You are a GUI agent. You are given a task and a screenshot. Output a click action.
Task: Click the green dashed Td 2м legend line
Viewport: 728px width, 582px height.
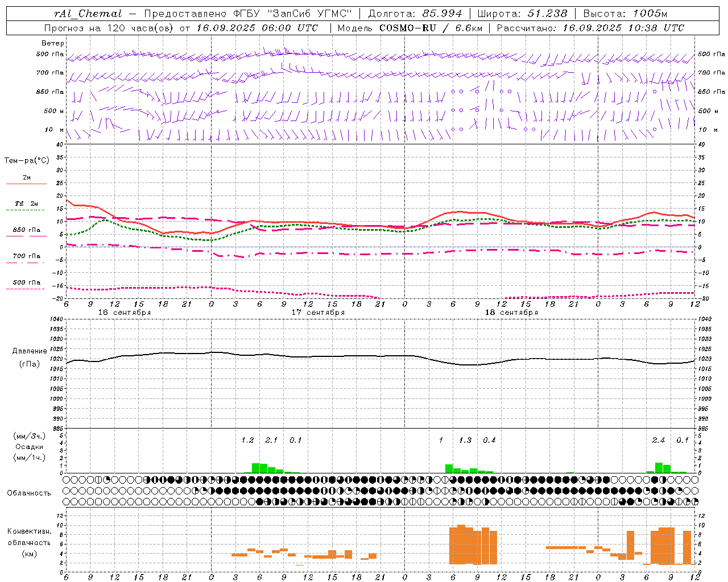[x=25, y=210]
